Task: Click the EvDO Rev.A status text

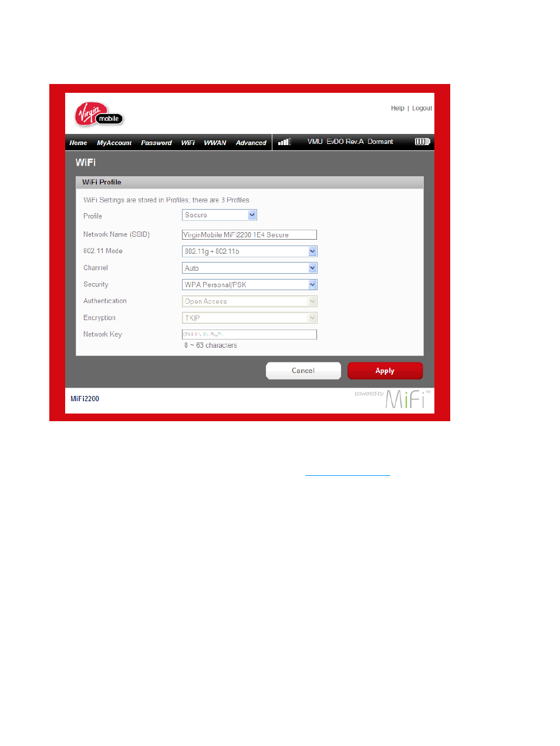Action: click(345, 142)
